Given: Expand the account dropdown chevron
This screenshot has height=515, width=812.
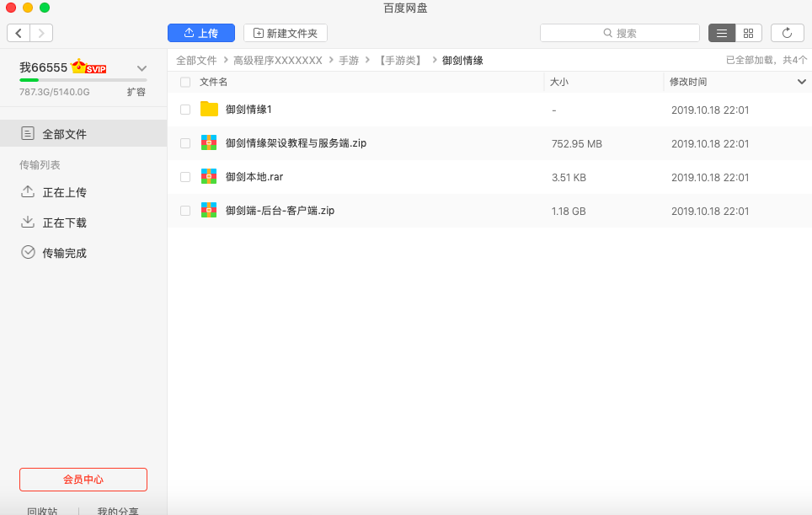Looking at the screenshot, I should (142, 68).
